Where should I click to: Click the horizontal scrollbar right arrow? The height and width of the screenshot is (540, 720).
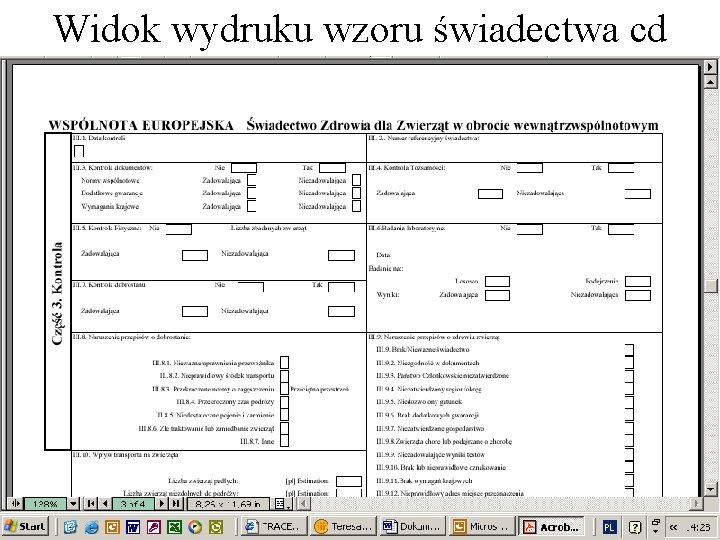coord(696,504)
